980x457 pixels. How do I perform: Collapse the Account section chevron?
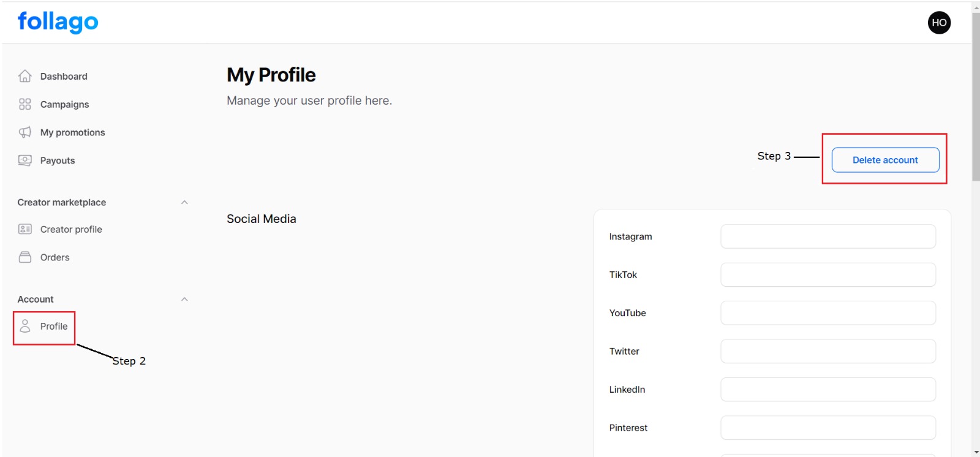(x=184, y=299)
